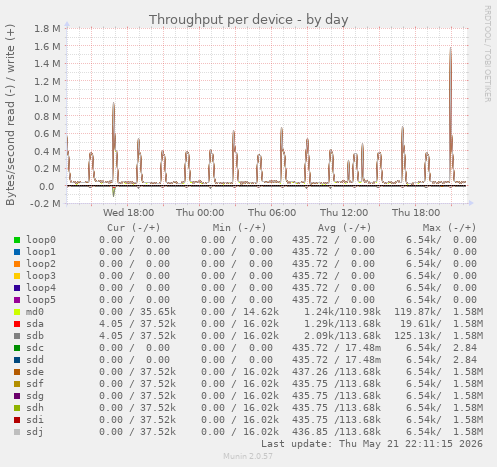497x467 pixels.
Task: Click the '1.8 M' y-axis label
Action: click(x=47, y=29)
